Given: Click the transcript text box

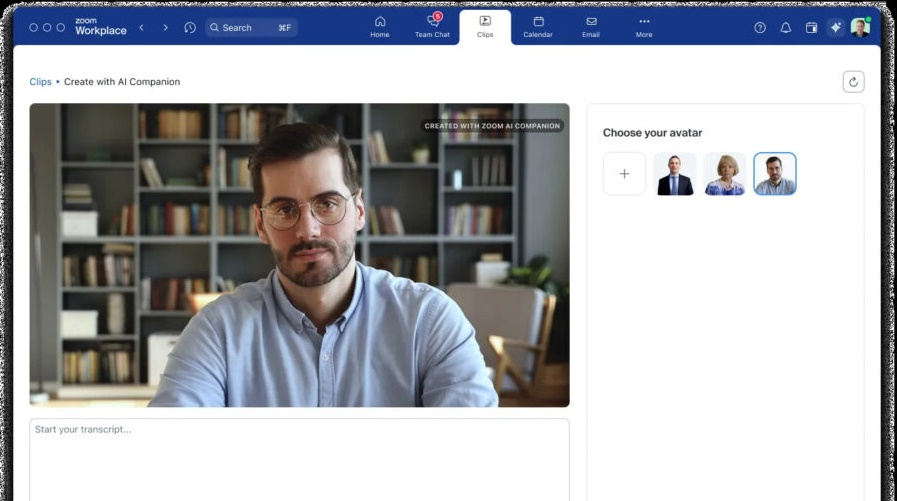Looking at the screenshot, I should [299, 458].
